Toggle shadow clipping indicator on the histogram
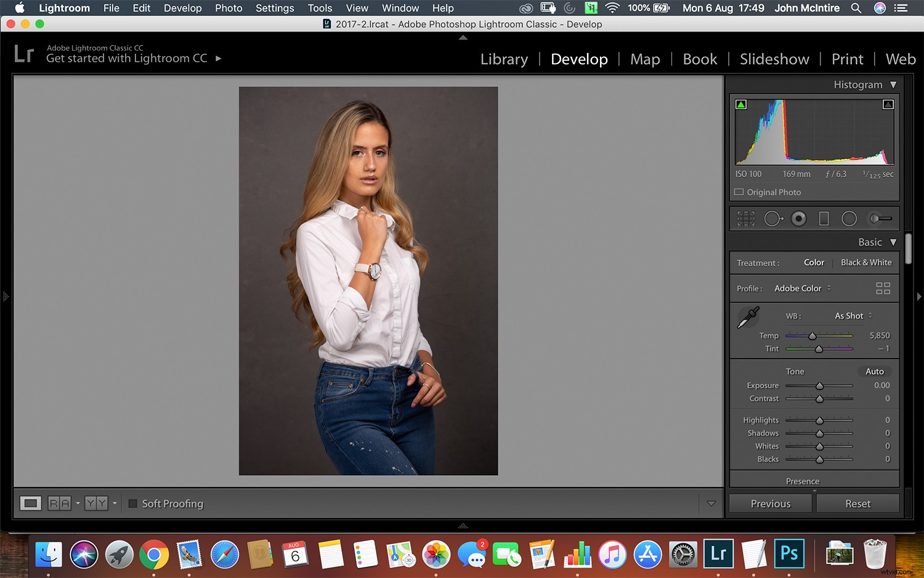The width and height of the screenshot is (924, 578). tap(740, 104)
